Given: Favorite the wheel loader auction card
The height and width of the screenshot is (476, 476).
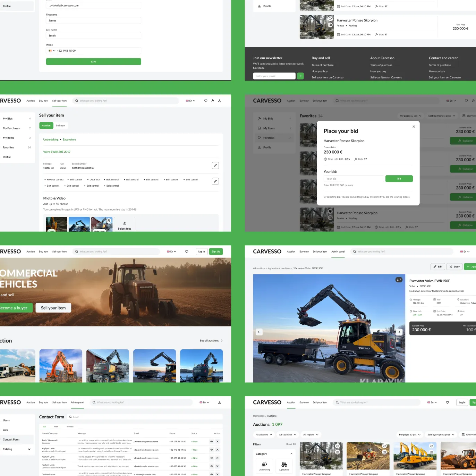Looking at the screenshot, I should (x=384, y=446).
